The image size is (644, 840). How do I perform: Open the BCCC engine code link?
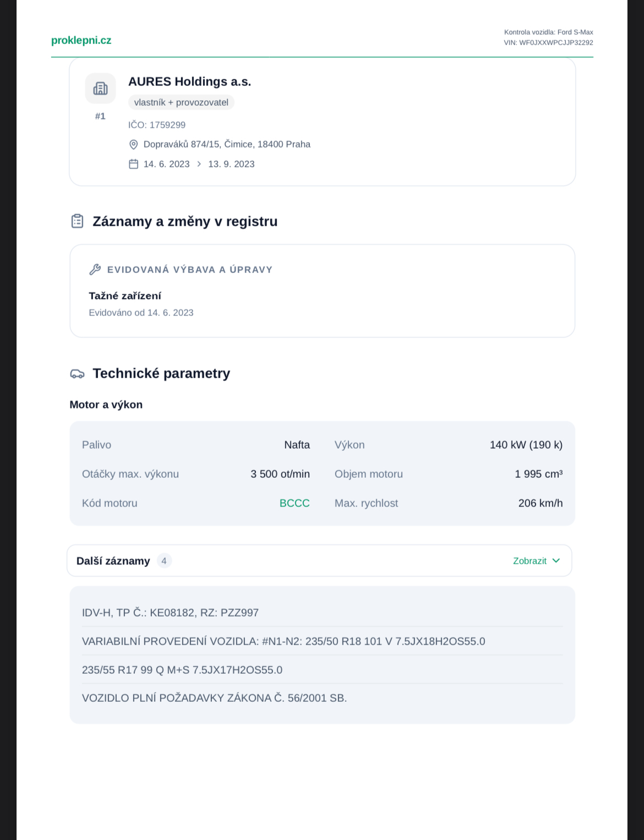pos(294,503)
